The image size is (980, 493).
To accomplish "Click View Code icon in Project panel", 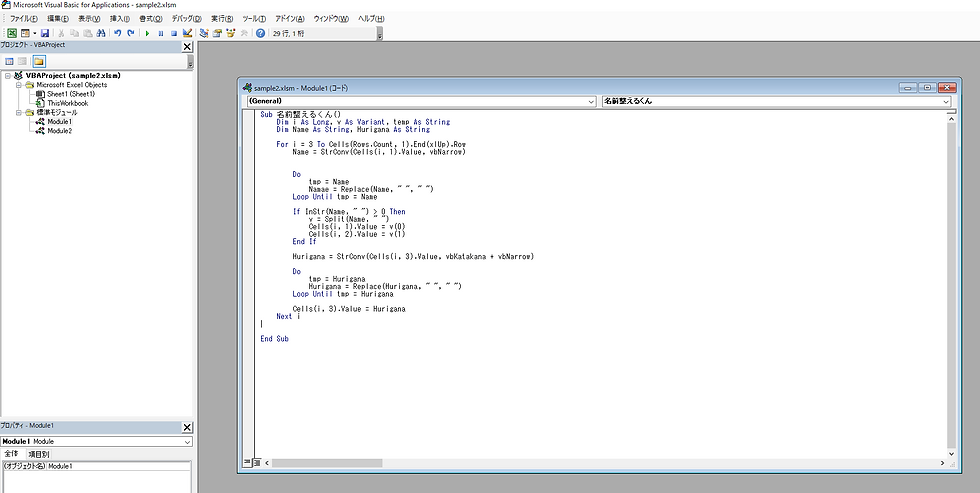I will click(x=9, y=61).
